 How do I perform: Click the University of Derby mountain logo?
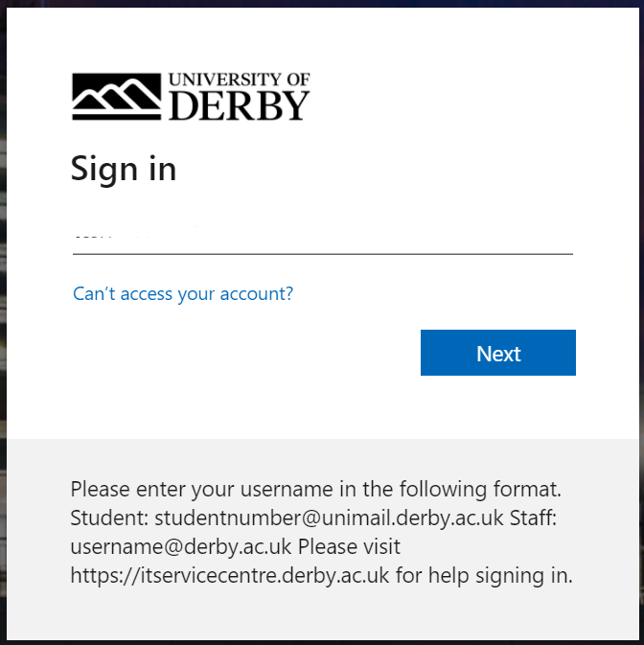[x=116, y=97]
